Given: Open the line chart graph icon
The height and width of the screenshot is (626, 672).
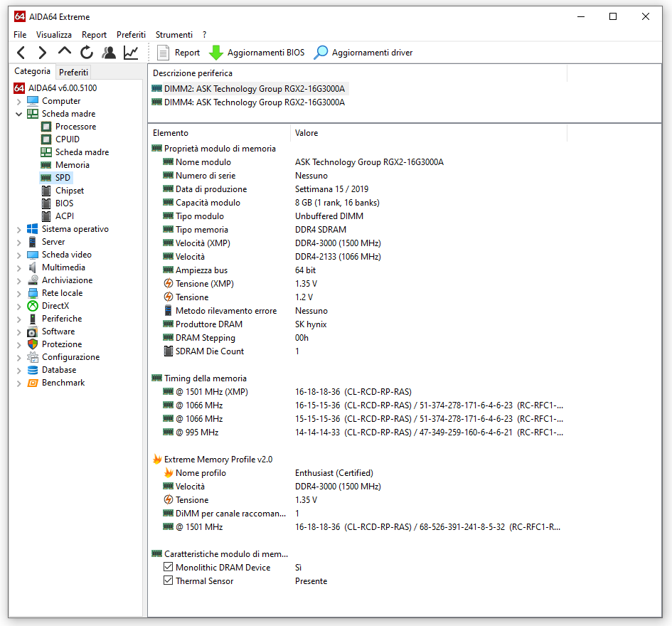Looking at the screenshot, I should coord(131,53).
